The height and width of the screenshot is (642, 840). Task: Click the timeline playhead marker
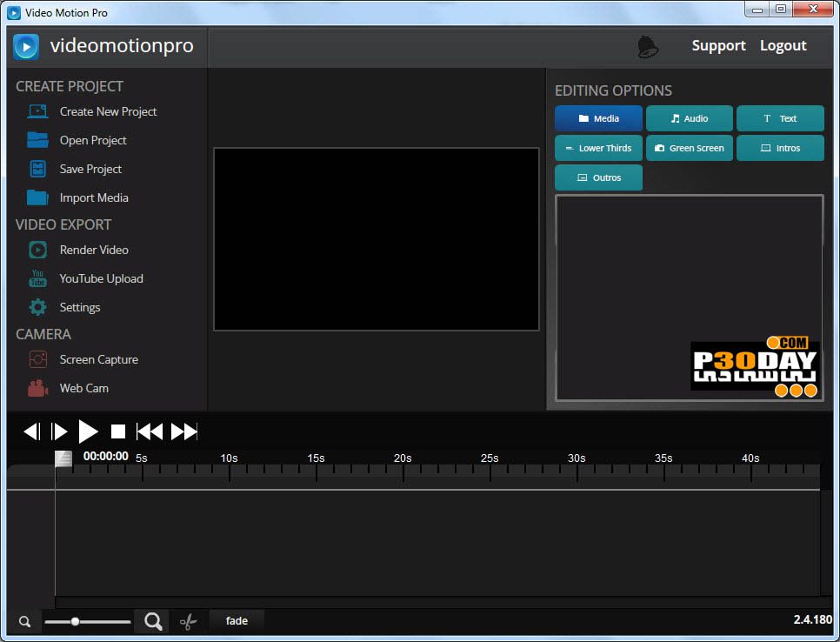click(x=63, y=458)
